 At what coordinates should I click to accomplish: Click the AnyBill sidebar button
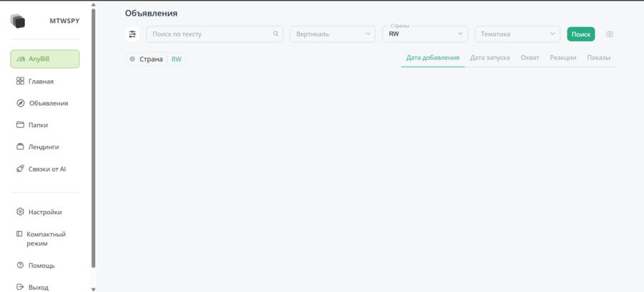click(44, 59)
